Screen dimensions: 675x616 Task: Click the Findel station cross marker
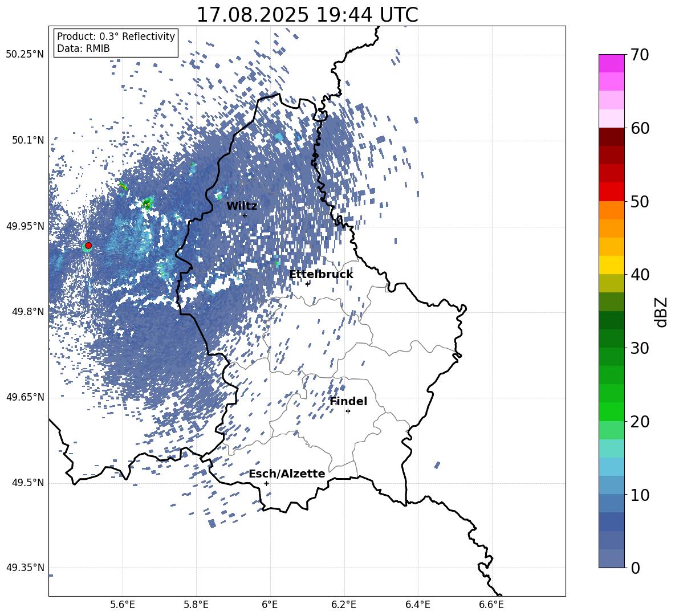(x=348, y=411)
